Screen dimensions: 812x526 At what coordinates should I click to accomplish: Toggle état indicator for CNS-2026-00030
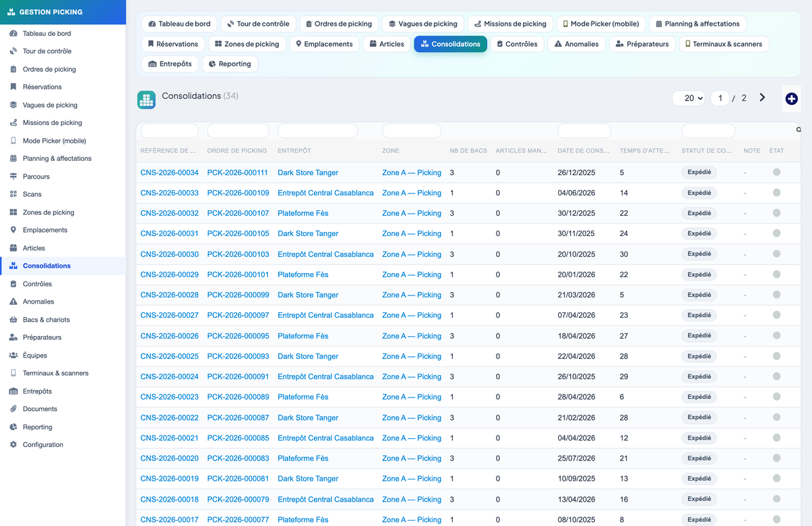click(776, 254)
